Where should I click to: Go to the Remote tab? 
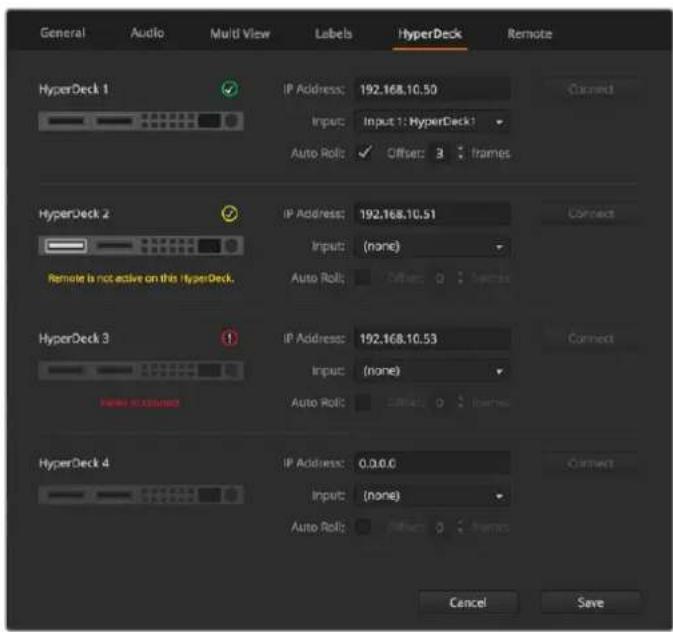(530, 33)
